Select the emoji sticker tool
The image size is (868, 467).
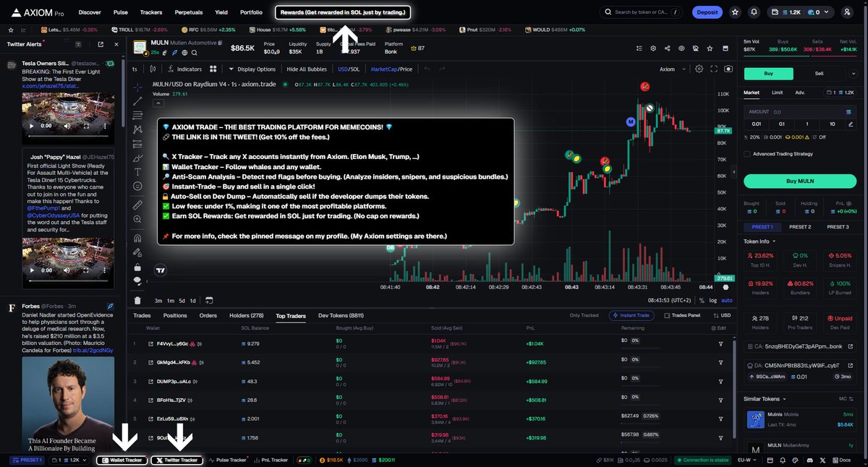click(137, 186)
